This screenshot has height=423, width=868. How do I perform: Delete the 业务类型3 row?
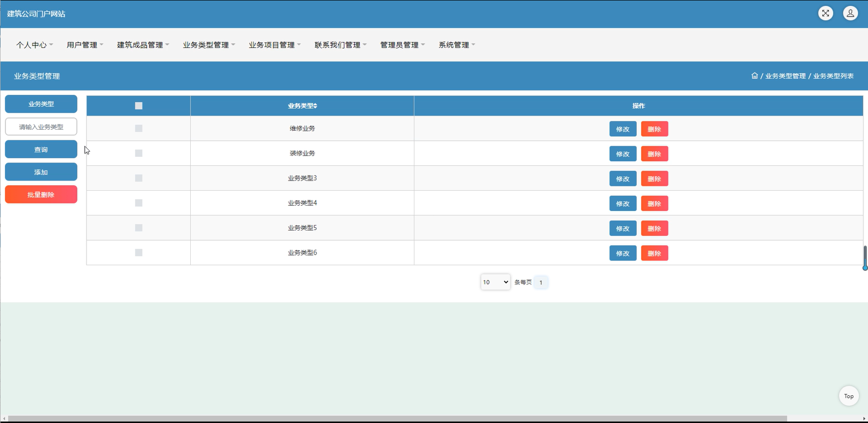click(x=655, y=179)
